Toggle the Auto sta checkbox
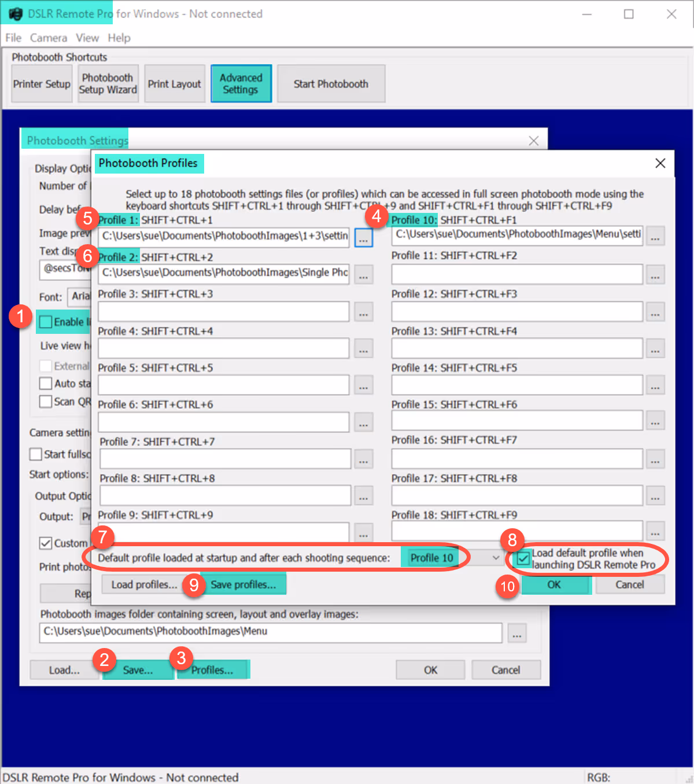The width and height of the screenshot is (694, 784). pyautogui.click(x=46, y=383)
